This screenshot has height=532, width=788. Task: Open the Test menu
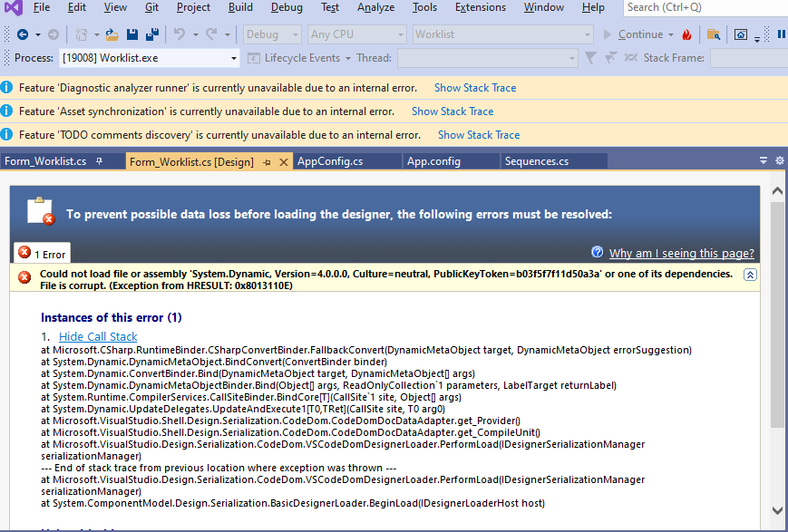point(330,7)
